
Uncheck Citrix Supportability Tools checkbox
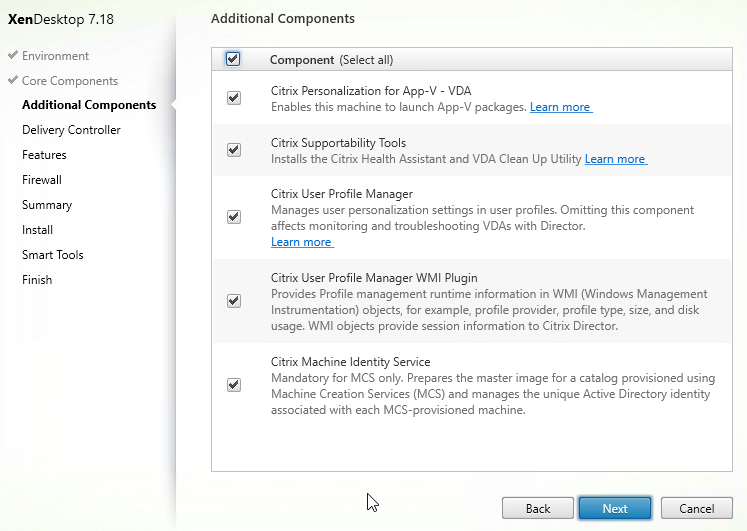pos(233,150)
